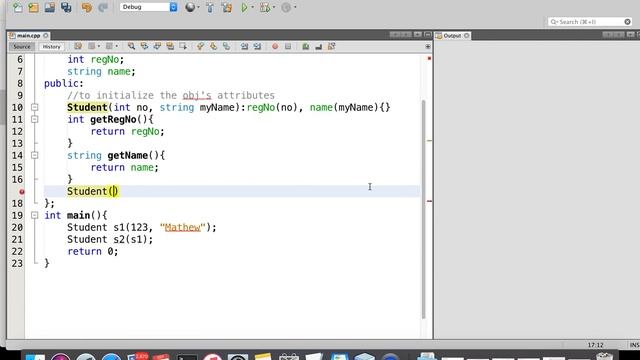The width and height of the screenshot is (640, 360).
Task: Open the Debug Project dropdown arrow
Action: (x=273, y=7)
